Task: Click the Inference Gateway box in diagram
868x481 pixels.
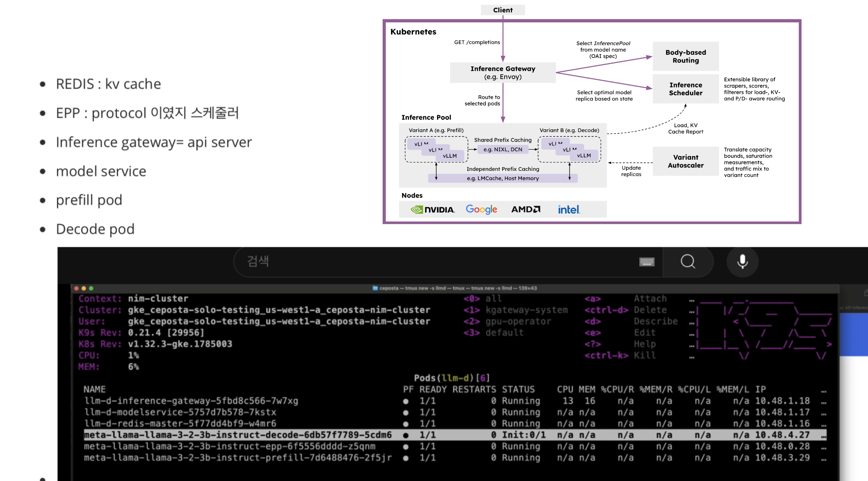Action: pyautogui.click(x=502, y=72)
